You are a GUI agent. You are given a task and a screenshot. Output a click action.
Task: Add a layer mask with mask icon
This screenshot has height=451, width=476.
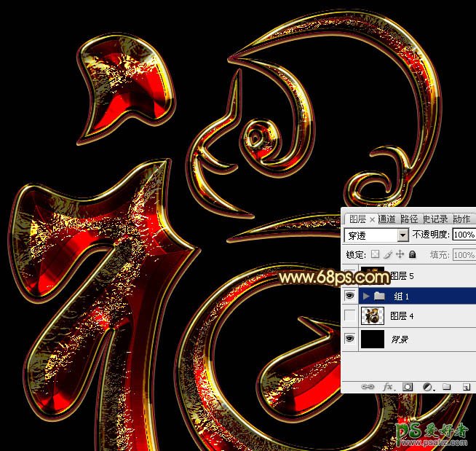click(408, 386)
